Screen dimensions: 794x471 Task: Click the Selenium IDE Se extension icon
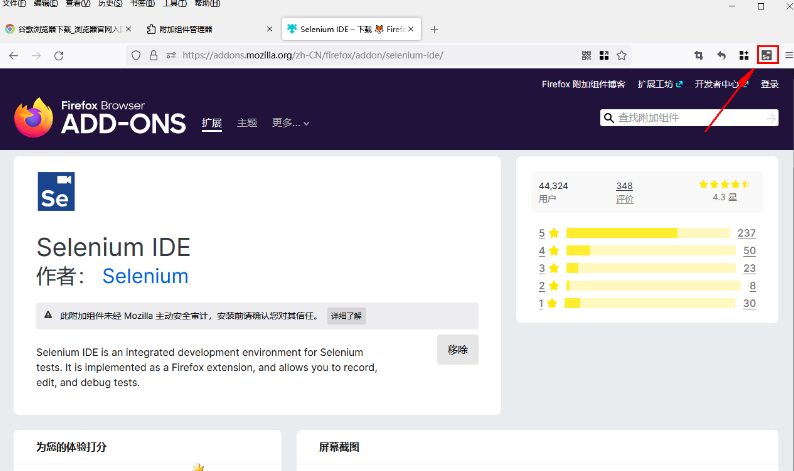click(x=56, y=191)
